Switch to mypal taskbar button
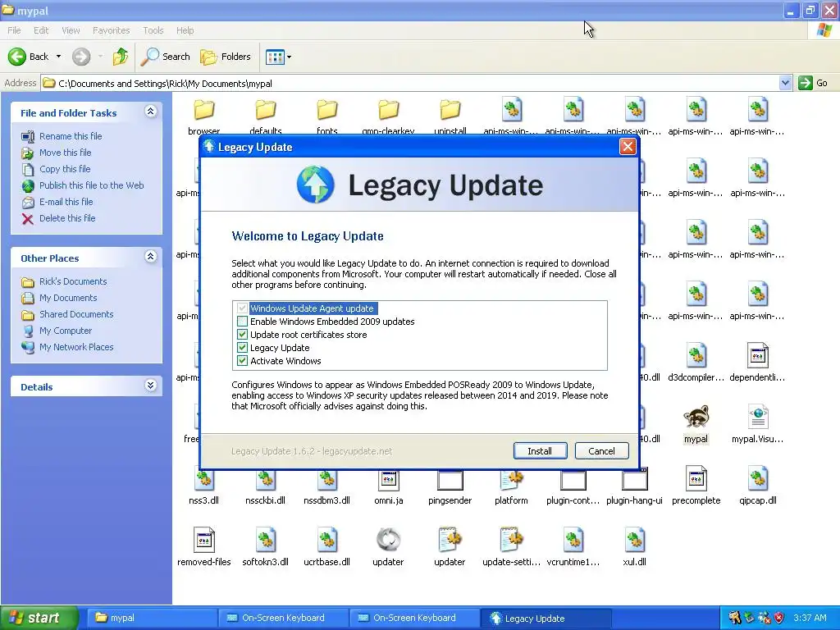Viewport: 840px width, 630px height. coord(152,618)
